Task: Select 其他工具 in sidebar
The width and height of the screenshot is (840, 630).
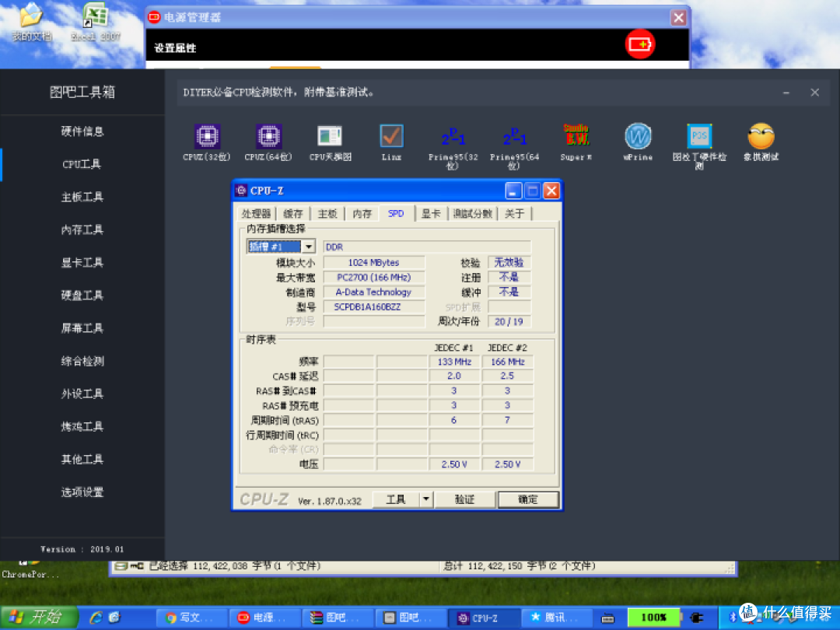Action: [x=82, y=459]
